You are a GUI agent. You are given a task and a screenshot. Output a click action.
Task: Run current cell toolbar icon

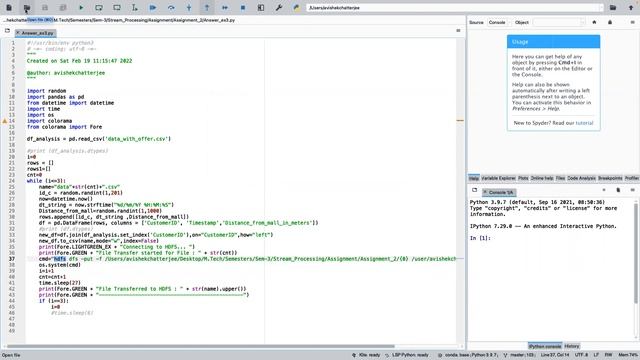[x=99, y=8]
